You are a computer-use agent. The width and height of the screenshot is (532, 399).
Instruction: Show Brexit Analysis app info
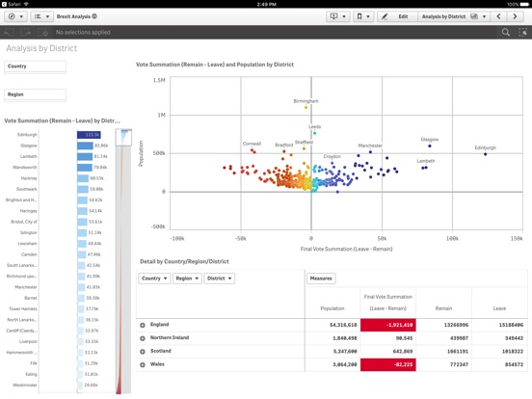94,16
